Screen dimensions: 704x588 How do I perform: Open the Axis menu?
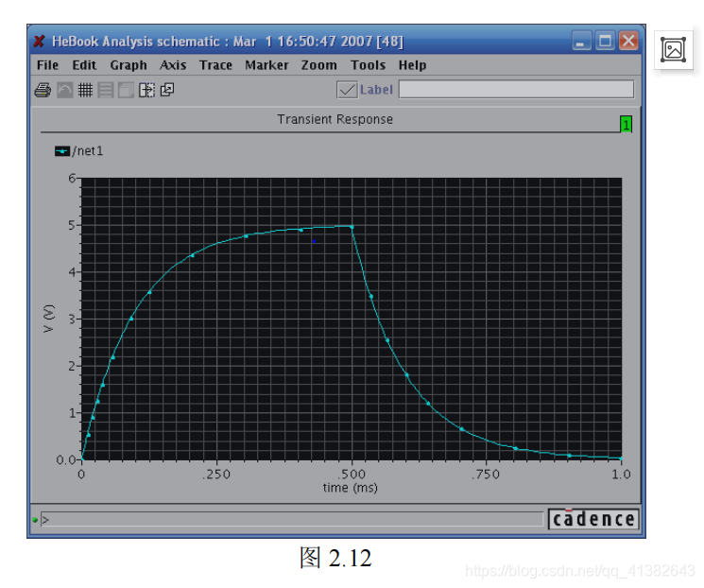tap(173, 65)
